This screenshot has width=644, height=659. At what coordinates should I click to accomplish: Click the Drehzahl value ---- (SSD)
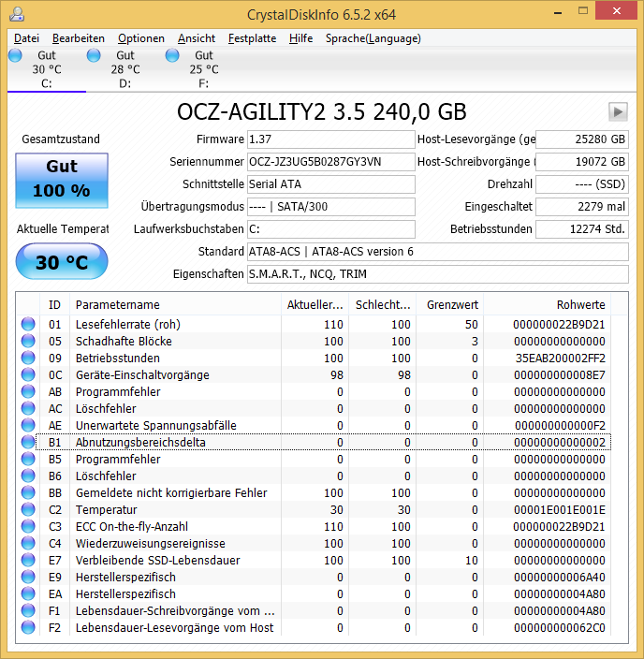point(582,184)
